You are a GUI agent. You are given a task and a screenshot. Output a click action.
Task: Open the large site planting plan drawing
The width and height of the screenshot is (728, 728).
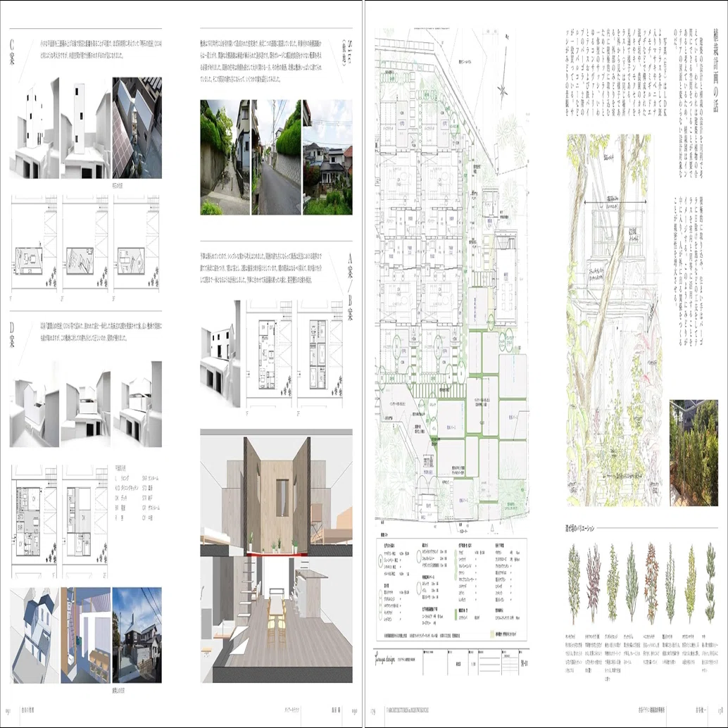tap(452, 281)
